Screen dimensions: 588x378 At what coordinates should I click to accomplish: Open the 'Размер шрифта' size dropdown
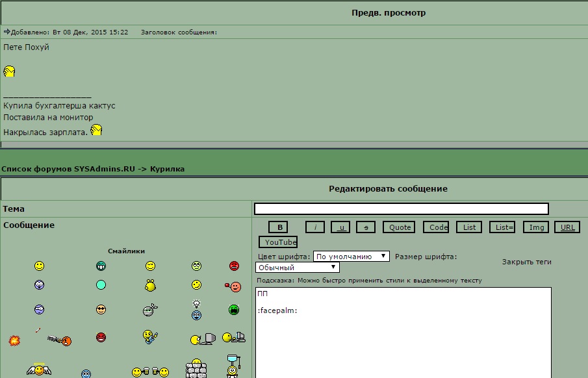[x=298, y=268]
